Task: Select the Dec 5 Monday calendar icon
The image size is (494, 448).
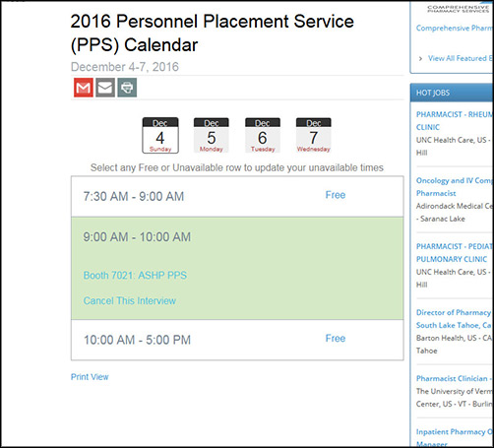Action: (x=212, y=135)
